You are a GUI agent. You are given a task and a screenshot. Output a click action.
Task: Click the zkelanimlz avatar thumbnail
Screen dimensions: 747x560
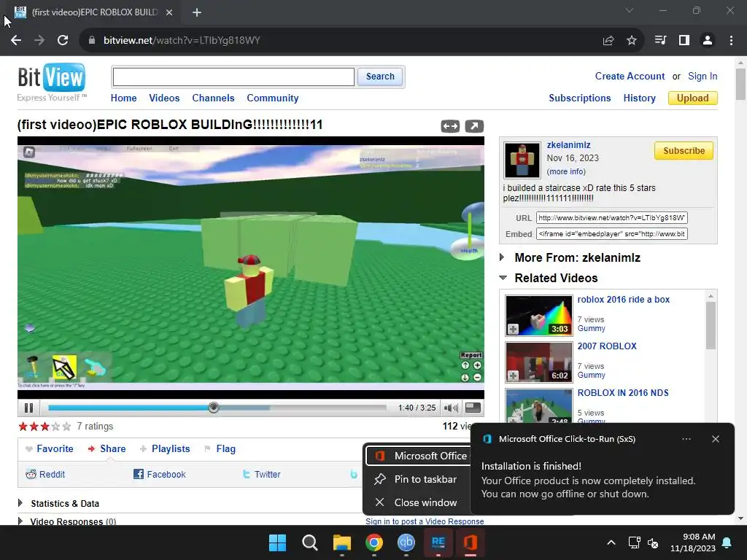[x=522, y=160]
